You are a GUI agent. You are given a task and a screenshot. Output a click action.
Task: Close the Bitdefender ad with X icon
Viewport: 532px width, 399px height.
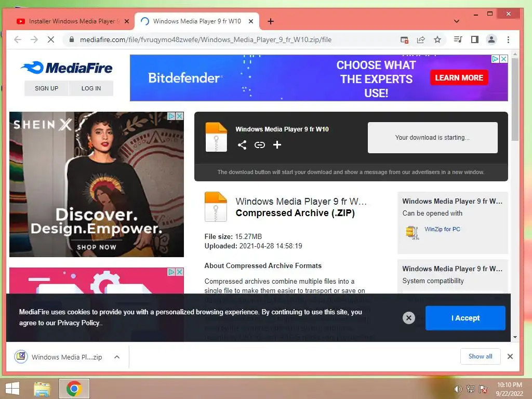click(504, 59)
